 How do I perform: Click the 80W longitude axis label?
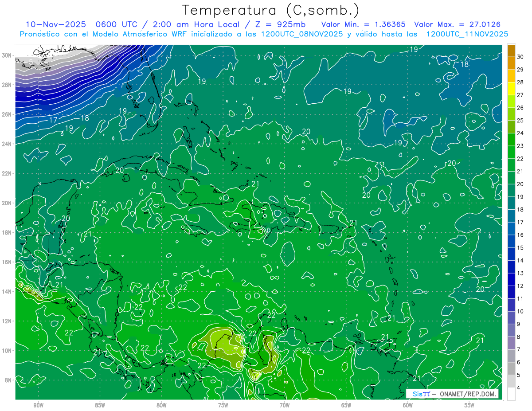point(161,405)
